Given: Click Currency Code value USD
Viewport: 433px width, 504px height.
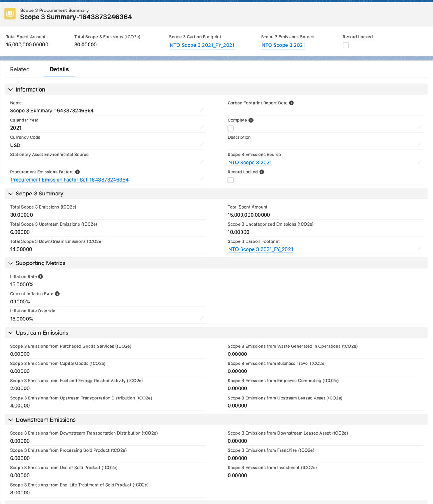Looking at the screenshot, I should (15, 145).
